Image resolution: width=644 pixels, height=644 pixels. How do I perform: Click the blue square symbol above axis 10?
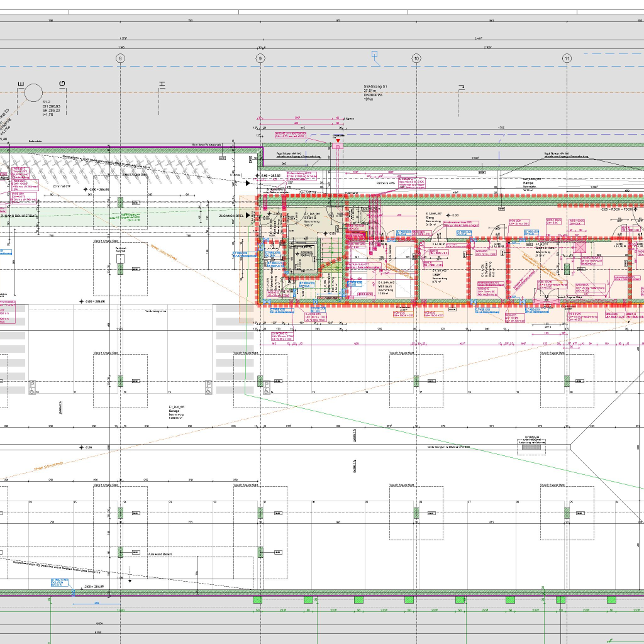(375, 54)
